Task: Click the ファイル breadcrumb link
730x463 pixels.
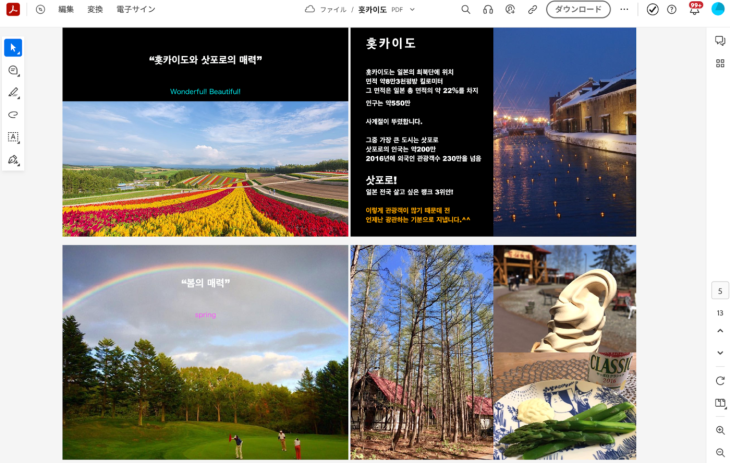Action: [x=333, y=9]
